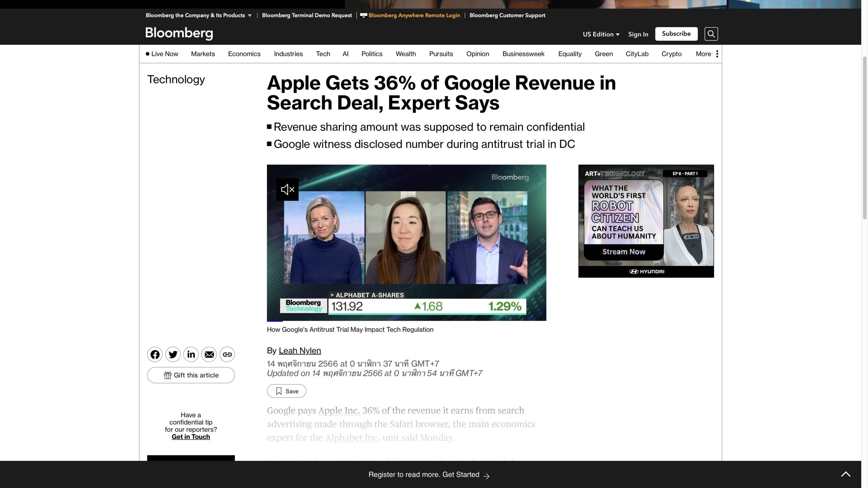Image resolution: width=868 pixels, height=488 pixels.
Task: Click the Bloomberg logo
Action: tap(179, 34)
